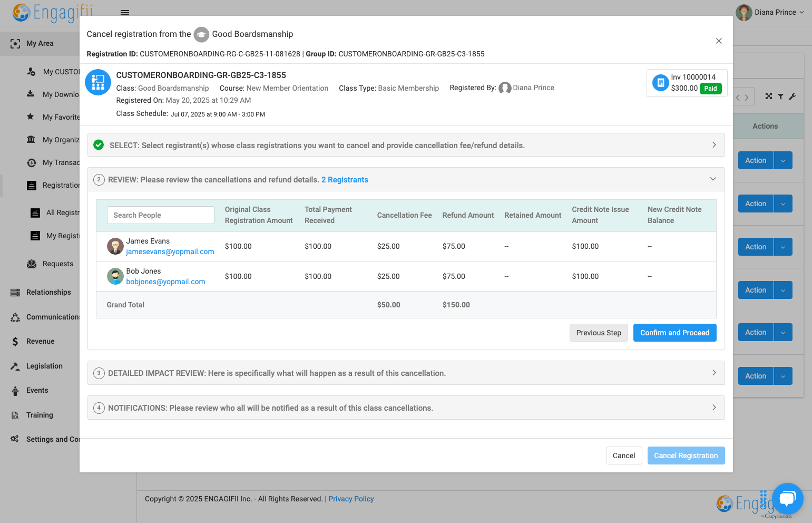This screenshot has height=523, width=812.
Task: Open Legislation in sidebar
Action: pyautogui.click(x=44, y=366)
